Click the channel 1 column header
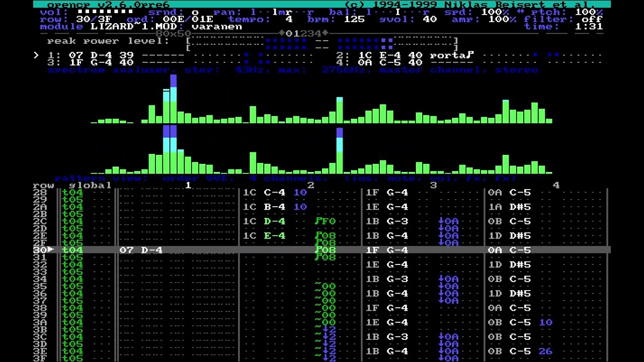The height and width of the screenshot is (362, 644). (188, 186)
